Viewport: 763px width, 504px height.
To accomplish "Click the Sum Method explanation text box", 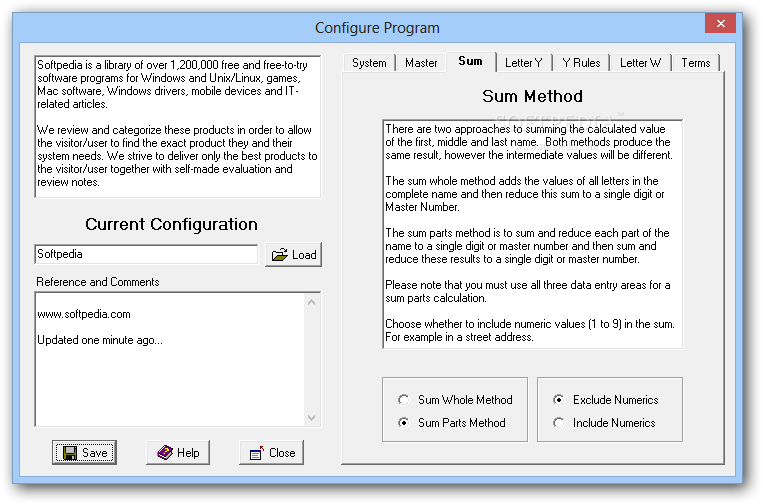I will [x=532, y=234].
